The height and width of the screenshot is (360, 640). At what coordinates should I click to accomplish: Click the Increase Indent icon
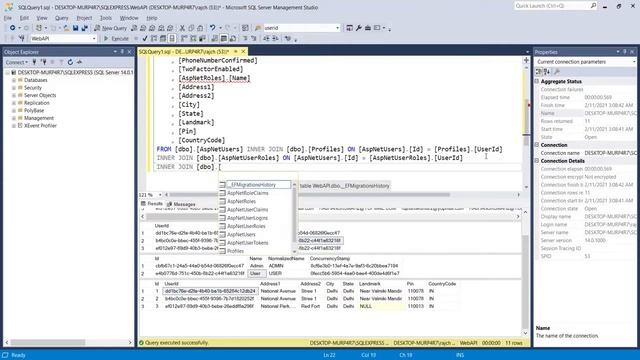tap(275, 38)
